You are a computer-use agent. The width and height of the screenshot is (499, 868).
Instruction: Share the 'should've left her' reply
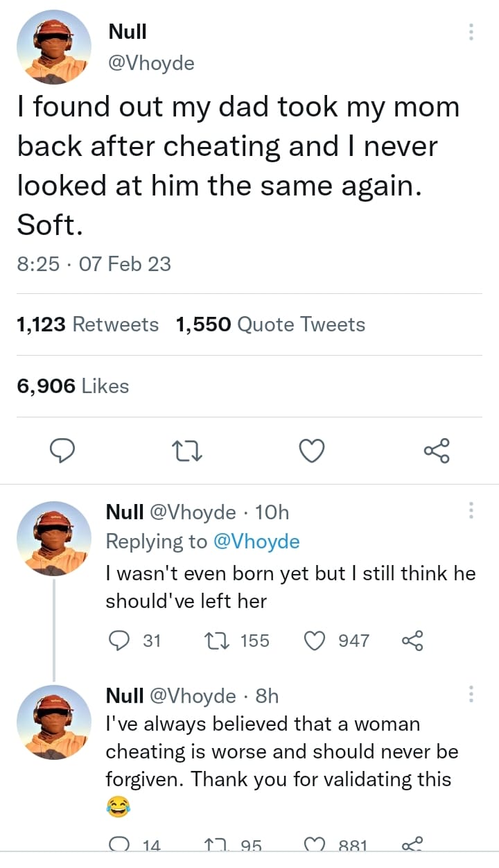(412, 641)
